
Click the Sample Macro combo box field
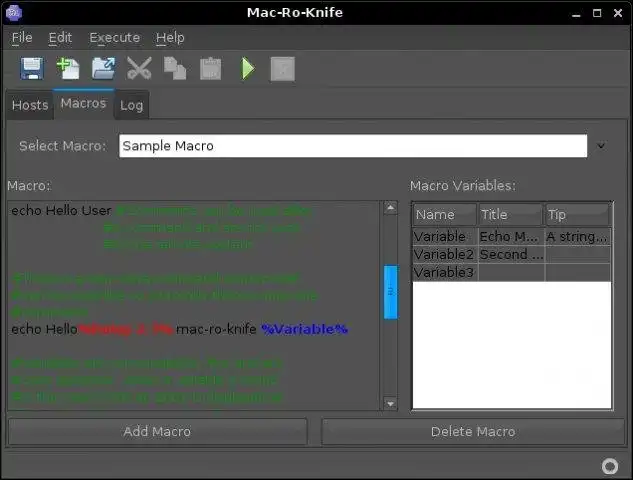(x=353, y=146)
